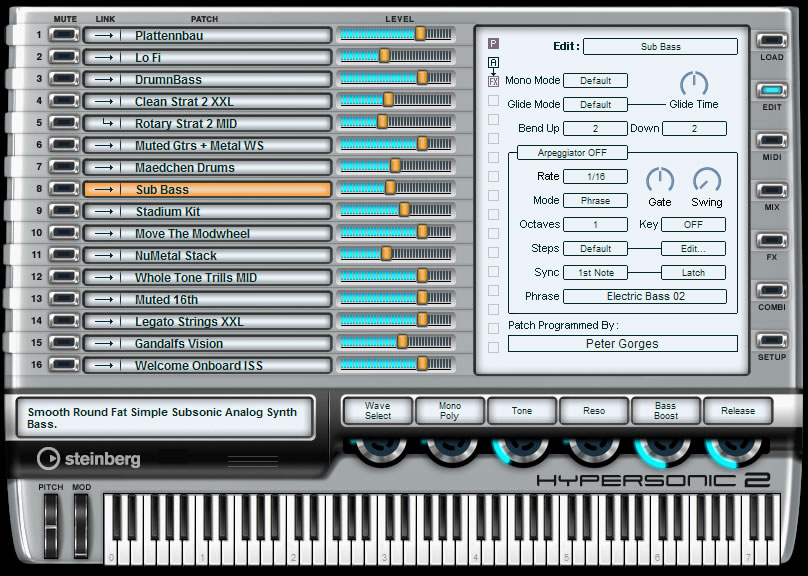Click link arrow for Rotary Strat 2 MID
This screenshot has width=808, height=576.
point(107,124)
